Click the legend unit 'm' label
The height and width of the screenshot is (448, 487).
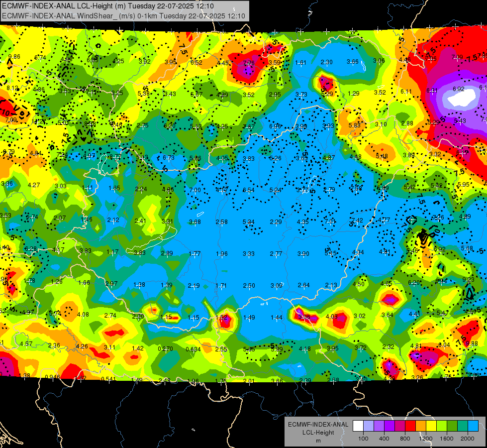(x=318, y=441)
